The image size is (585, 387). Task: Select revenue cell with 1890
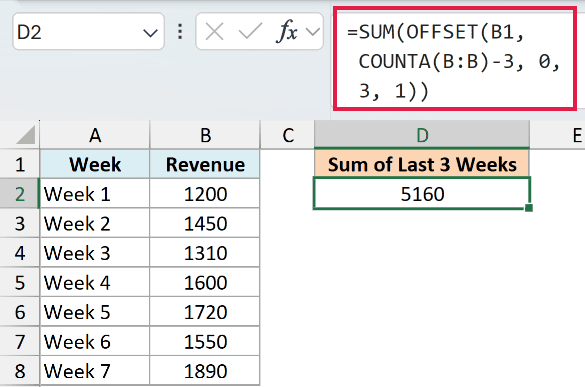click(x=205, y=371)
